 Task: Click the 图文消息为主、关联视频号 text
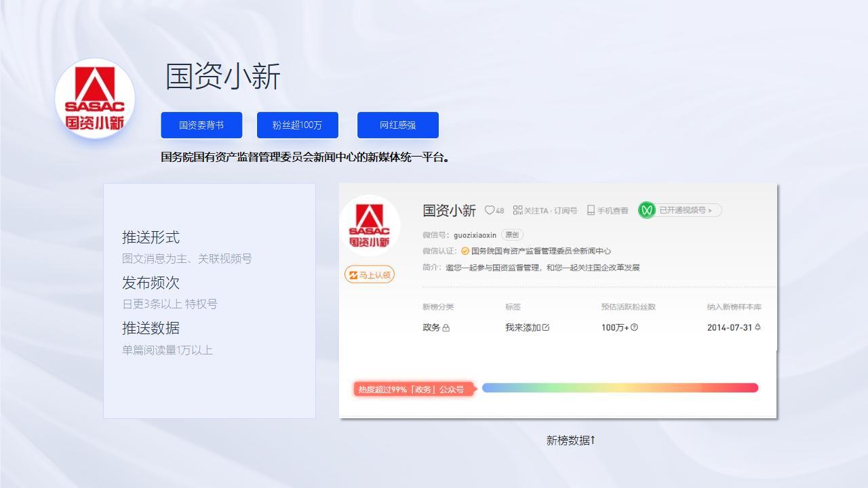coord(187,259)
